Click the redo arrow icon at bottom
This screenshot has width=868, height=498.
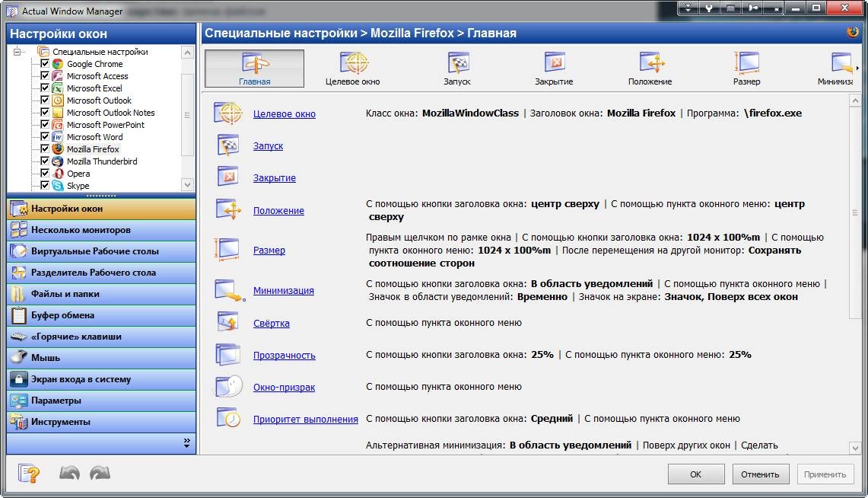pyautogui.click(x=100, y=473)
